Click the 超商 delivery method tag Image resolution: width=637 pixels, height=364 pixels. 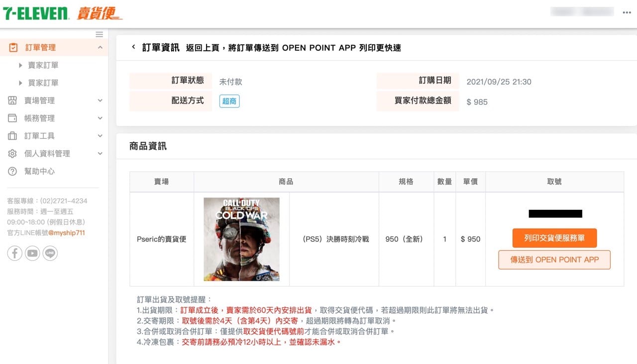[x=229, y=101]
